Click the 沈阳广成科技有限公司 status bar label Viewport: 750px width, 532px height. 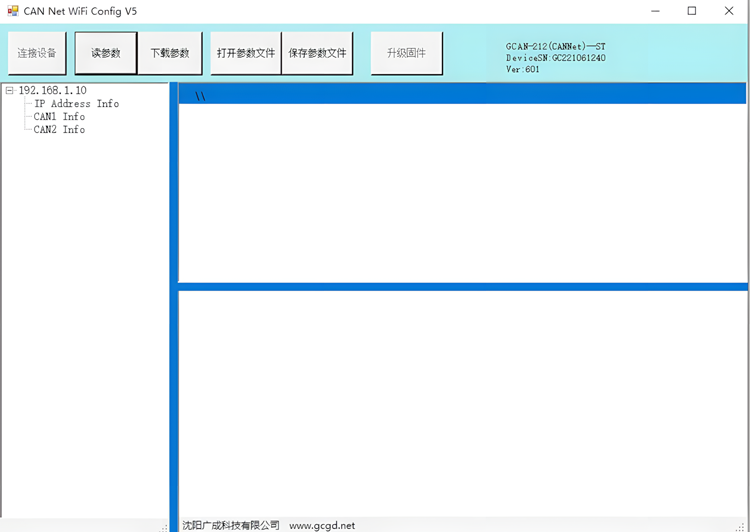coord(231,525)
